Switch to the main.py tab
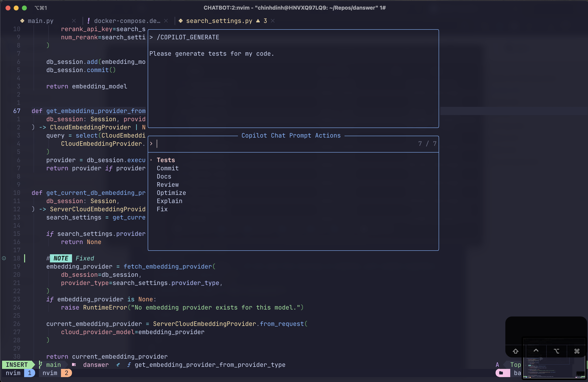 click(x=41, y=21)
